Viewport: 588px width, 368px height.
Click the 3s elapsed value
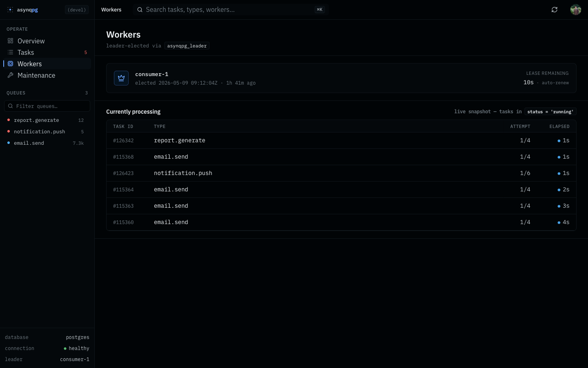click(x=566, y=206)
